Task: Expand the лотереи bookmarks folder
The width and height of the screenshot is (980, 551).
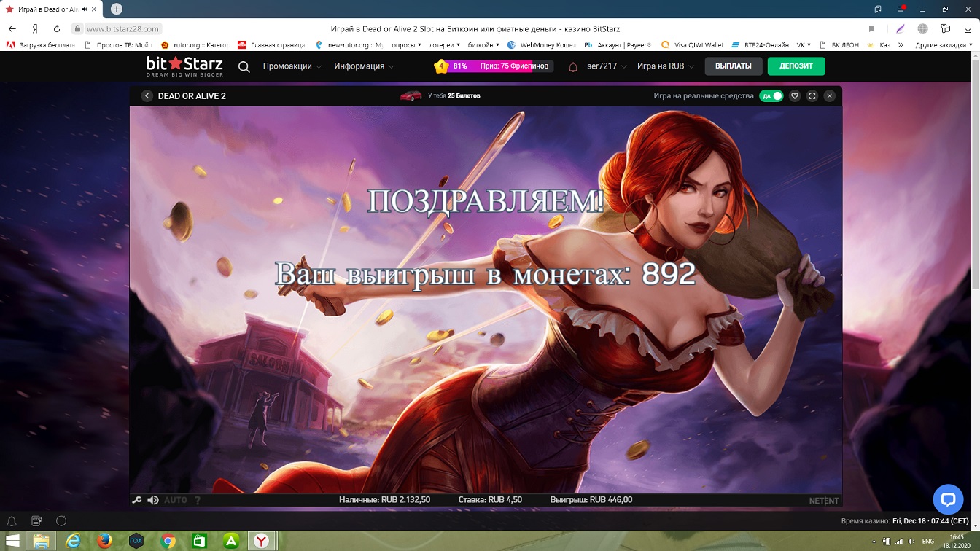Action: pos(445,44)
